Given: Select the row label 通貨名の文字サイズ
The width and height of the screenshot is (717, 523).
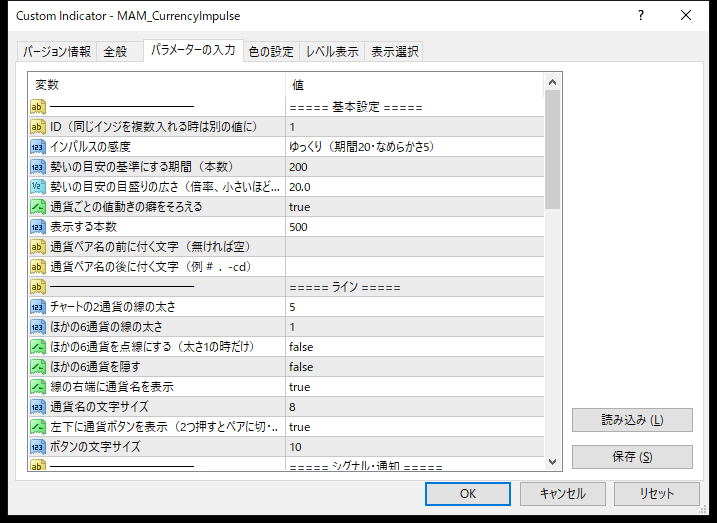Looking at the screenshot, I should (x=99, y=407).
